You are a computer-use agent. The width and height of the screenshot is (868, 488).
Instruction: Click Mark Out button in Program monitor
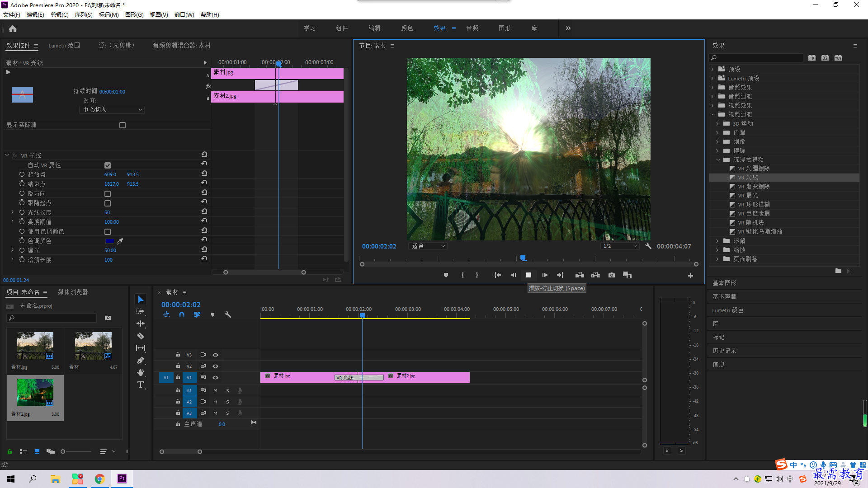click(477, 275)
